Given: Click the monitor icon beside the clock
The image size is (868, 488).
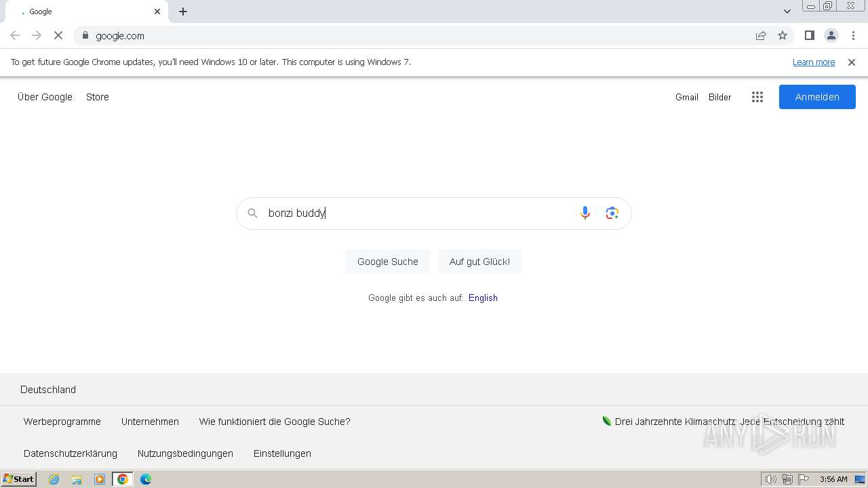Looking at the screenshot, I should click(860, 479).
